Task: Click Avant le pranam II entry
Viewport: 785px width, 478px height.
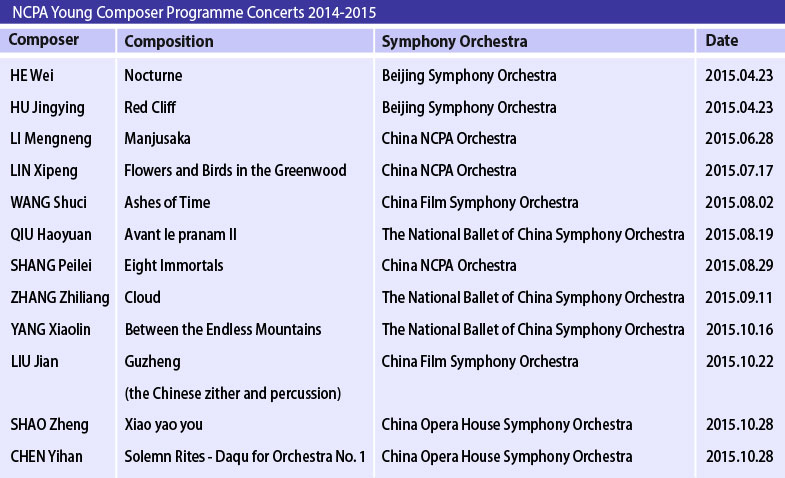Action: tap(180, 235)
